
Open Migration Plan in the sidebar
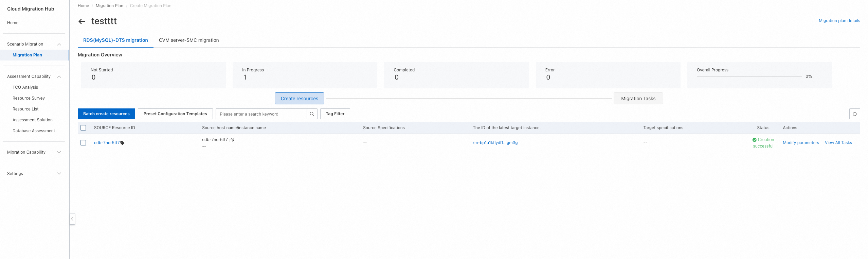[x=34, y=55]
